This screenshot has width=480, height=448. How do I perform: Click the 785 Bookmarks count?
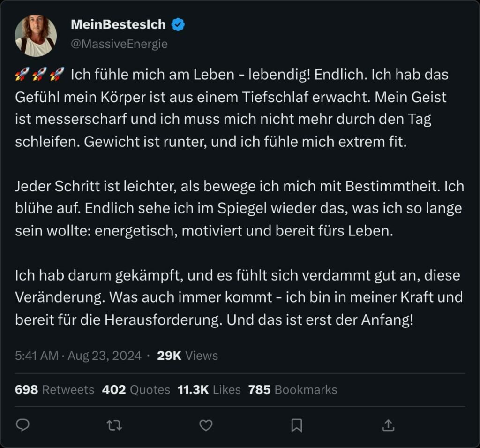(x=292, y=389)
